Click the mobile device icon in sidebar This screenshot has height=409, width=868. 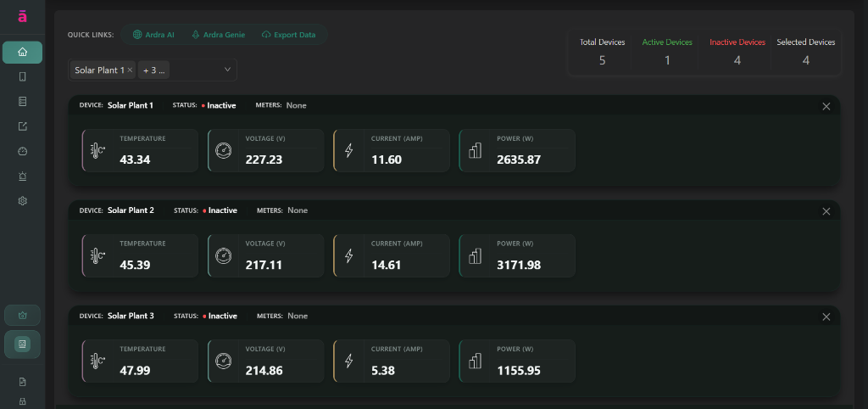pyautogui.click(x=23, y=77)
